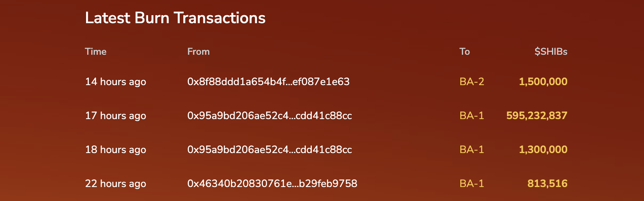This screenshot has width=644, height=201.
Task: Click the To column header
Action: pyautogui.click(x=465, y=52)
